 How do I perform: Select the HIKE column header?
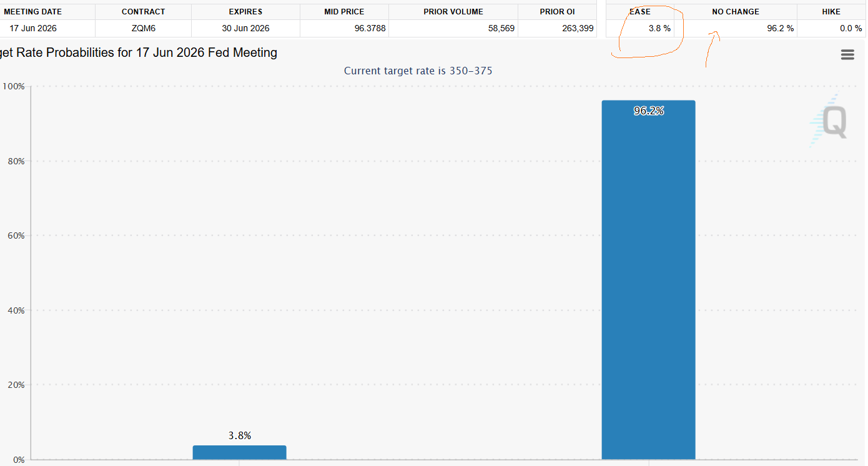click(x=831, y=12)
